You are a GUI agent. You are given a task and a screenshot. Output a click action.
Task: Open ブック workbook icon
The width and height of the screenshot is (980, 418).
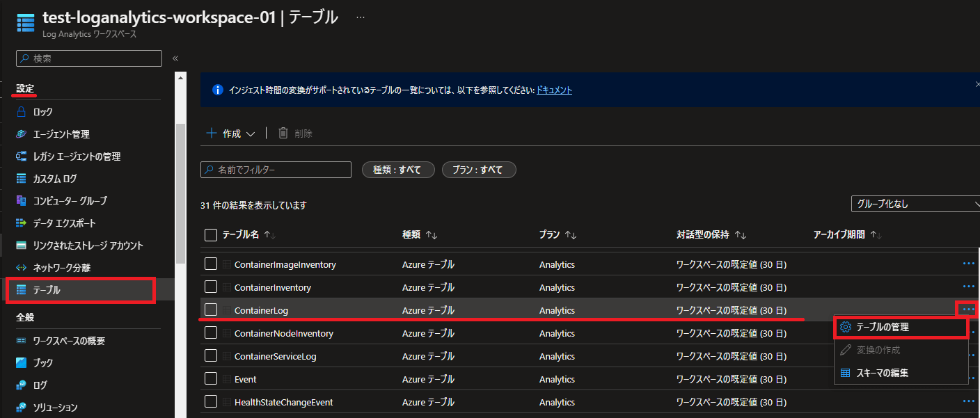tap(22, 363)
